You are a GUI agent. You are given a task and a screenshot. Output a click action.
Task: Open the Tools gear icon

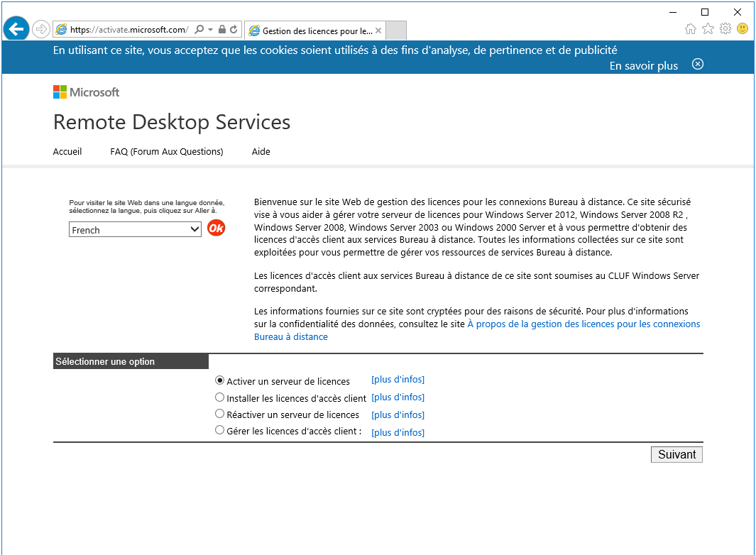(725, 29)
